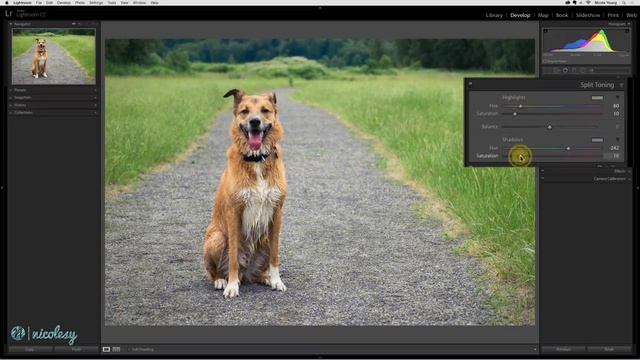Open the File menu

pyautogui.click(x=39, y=2)
